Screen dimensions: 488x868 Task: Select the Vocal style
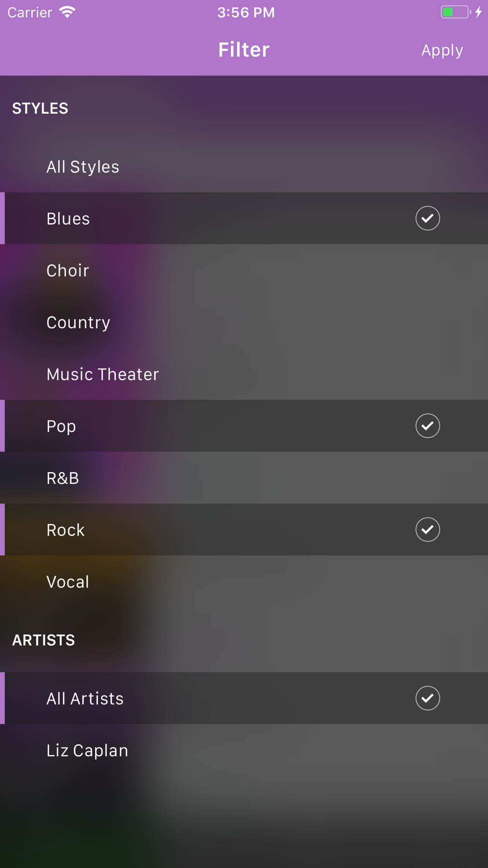pos(68,582)
